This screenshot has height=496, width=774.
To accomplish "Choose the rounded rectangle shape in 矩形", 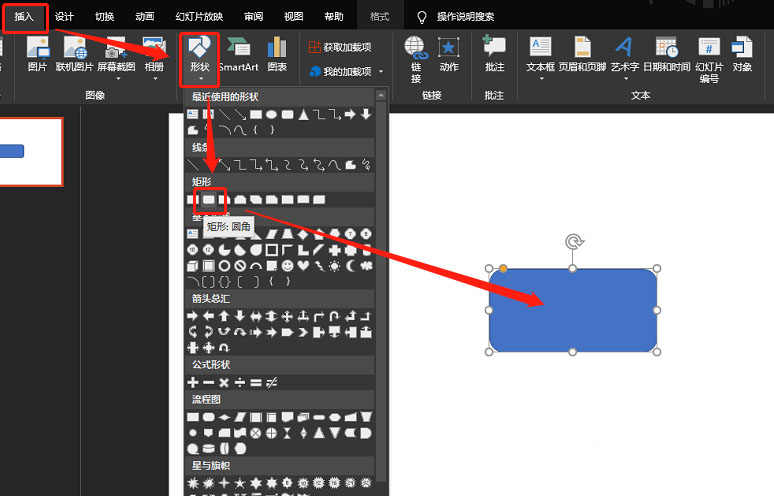I will point(209,199).
